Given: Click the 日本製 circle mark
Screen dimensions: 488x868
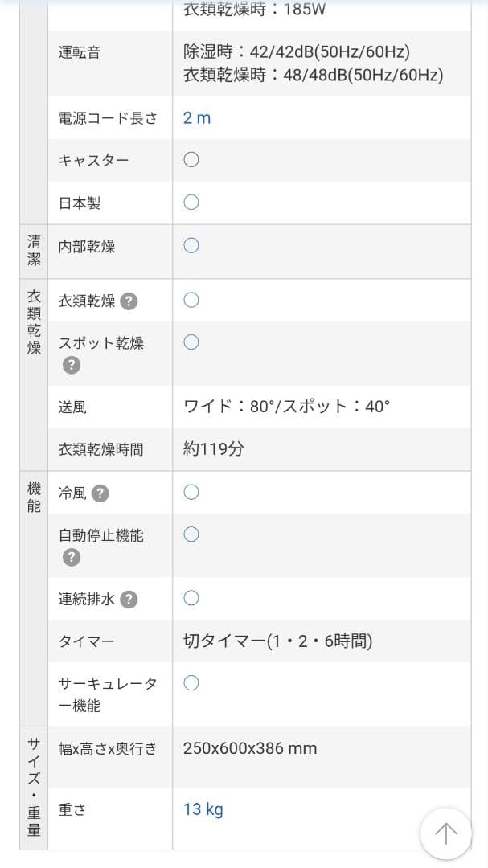Looking at the screenshot, I should pos(191,202).
